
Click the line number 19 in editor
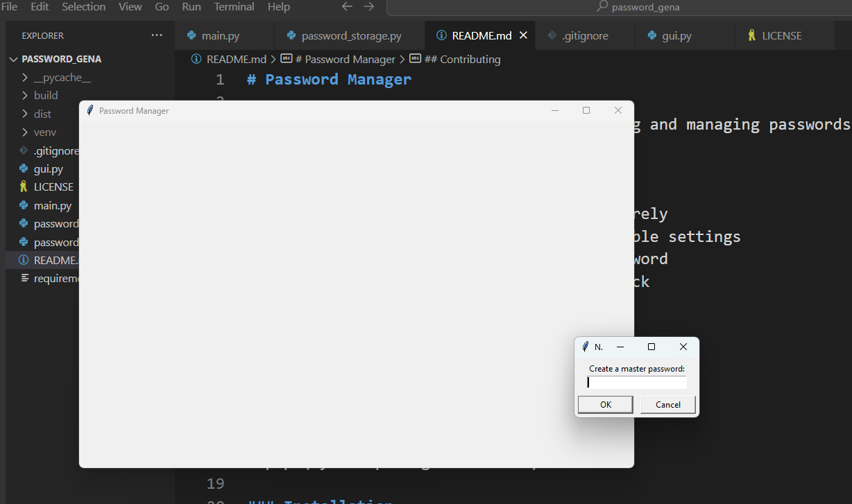point(215,483)
